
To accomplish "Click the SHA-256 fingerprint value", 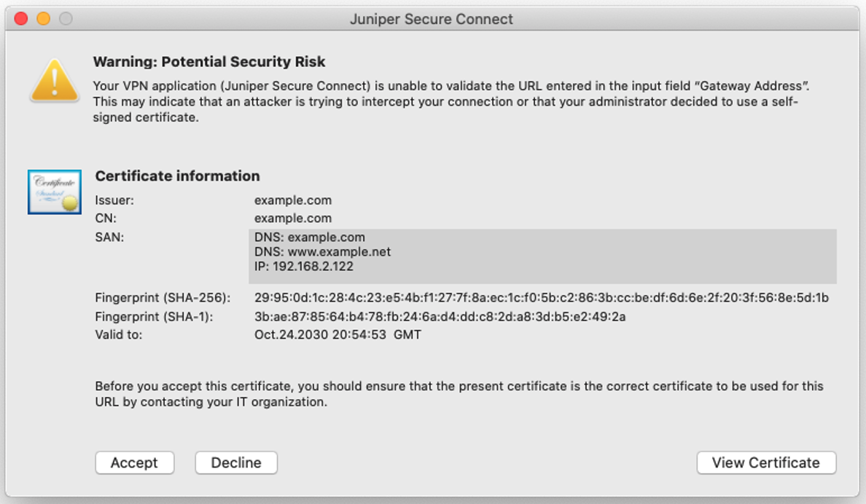I will click(x=541, y=298).
